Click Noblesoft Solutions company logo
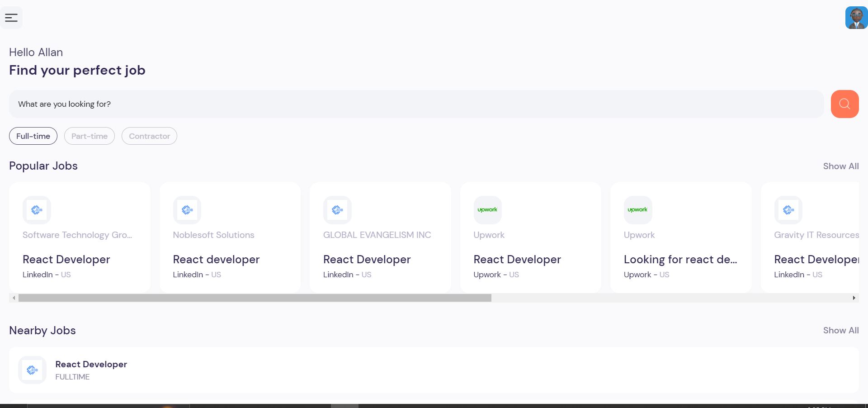This screenshot has width=868, height=408. (187, 210)
